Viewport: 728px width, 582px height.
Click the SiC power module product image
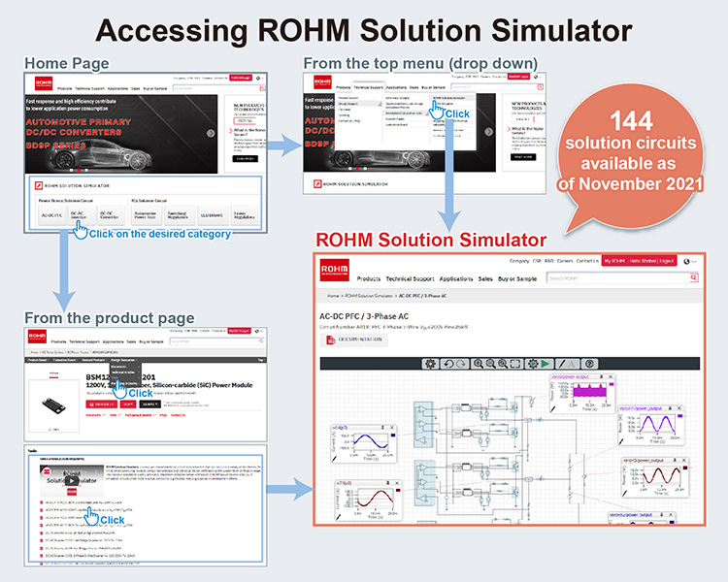[x=53, y=405]
